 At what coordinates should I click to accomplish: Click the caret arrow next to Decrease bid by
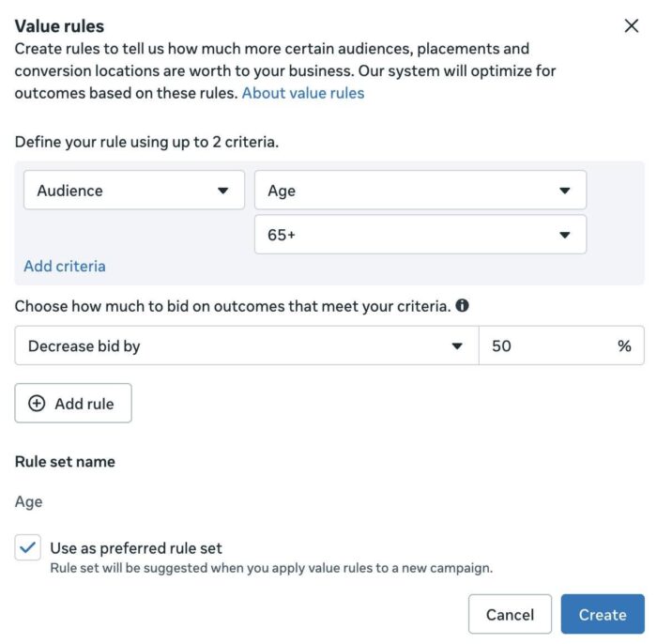(457, 346)
